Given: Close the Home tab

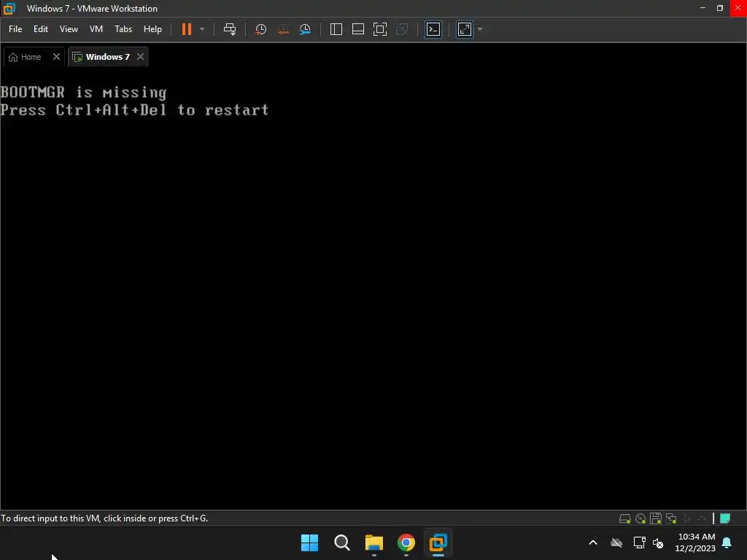Looking at the screenshot, I should 56,57.
